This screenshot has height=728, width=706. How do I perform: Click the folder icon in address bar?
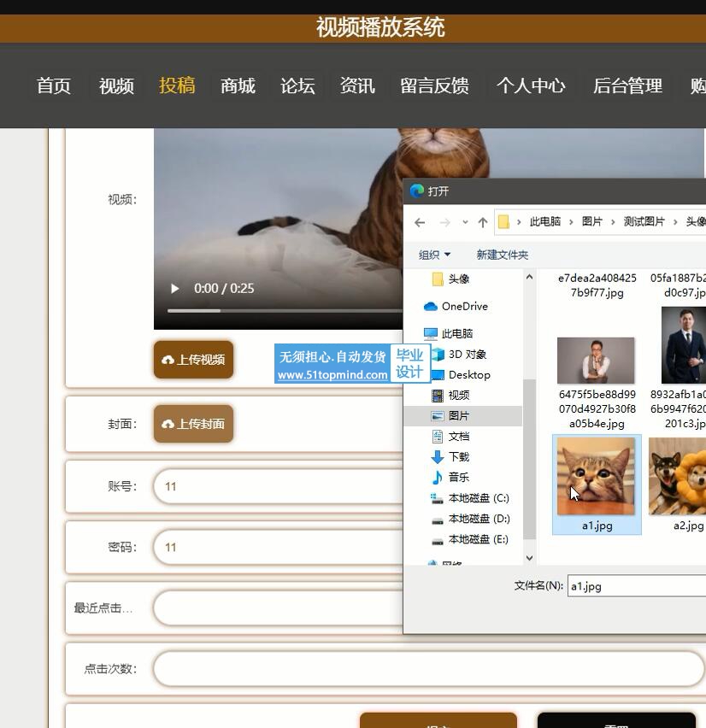coord(503,222)
